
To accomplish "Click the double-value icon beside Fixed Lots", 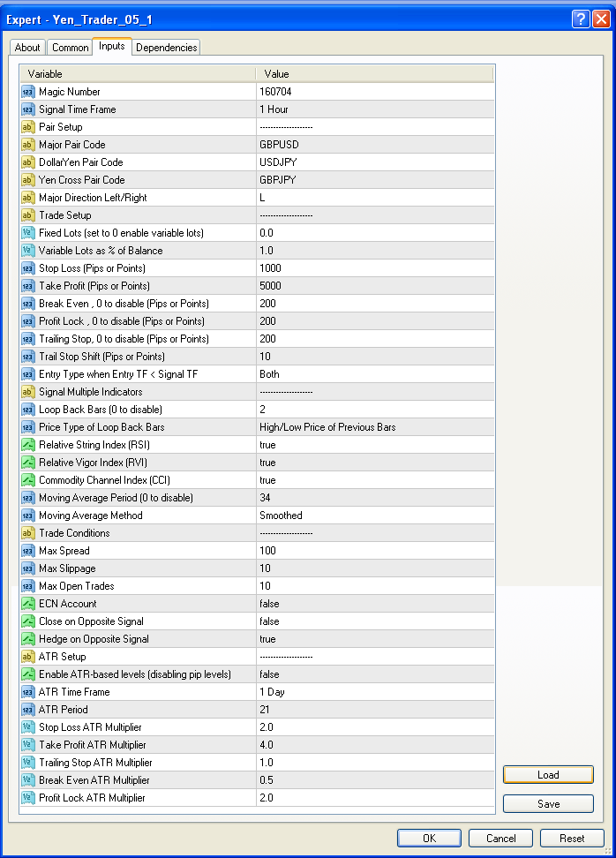I will (x=27, y=233).
